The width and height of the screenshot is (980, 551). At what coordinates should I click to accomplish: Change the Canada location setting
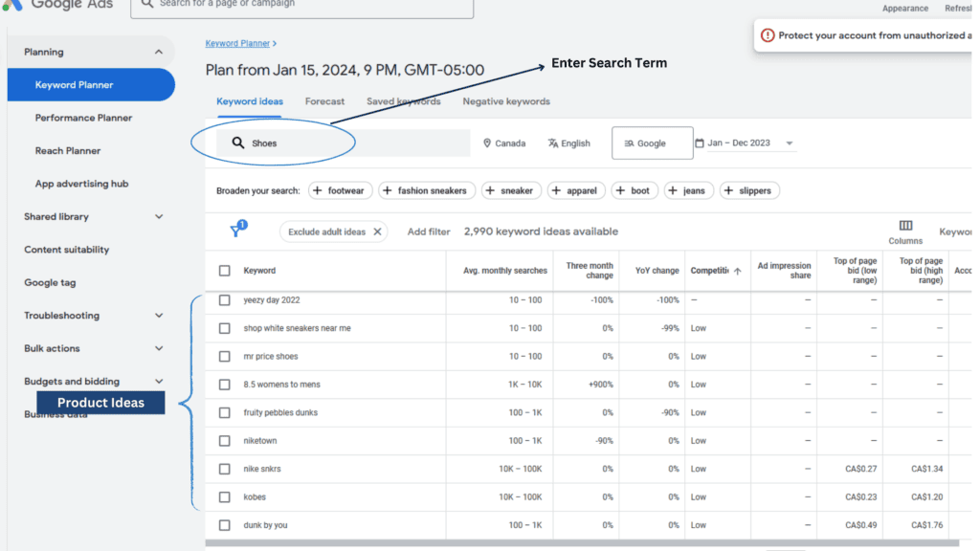tap(504, 143)
